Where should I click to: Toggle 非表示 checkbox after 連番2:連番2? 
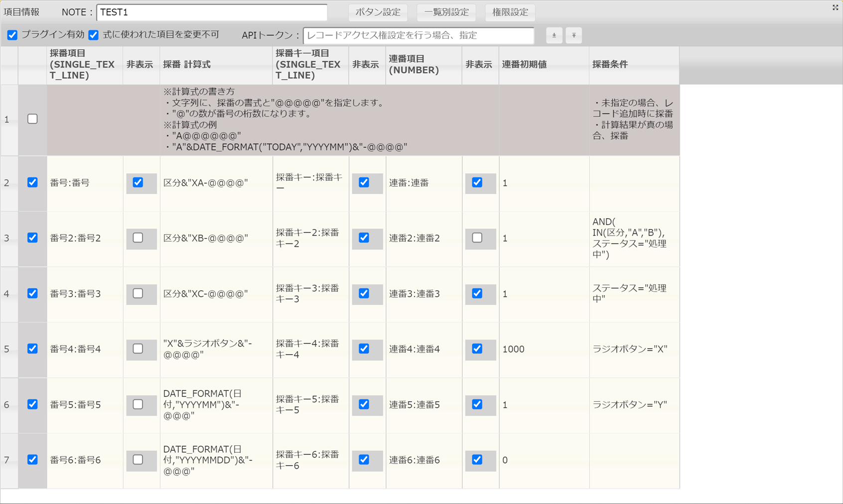click(477, 238)
